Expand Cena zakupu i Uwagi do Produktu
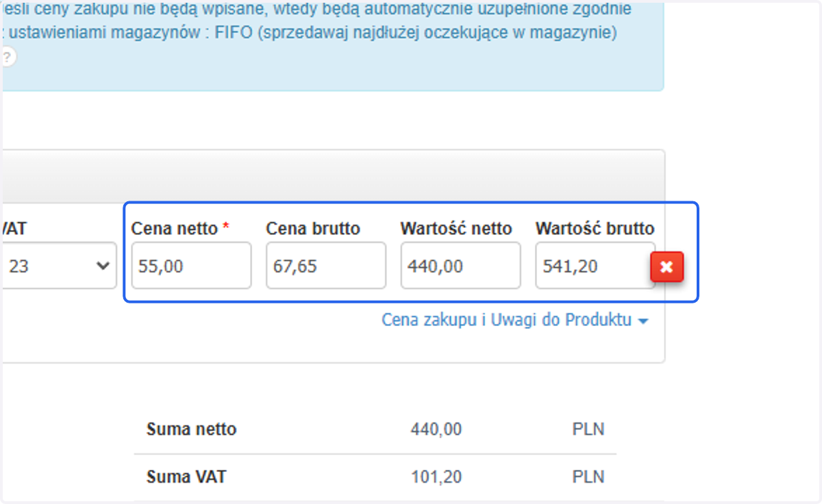 click(x=514, y=320)
